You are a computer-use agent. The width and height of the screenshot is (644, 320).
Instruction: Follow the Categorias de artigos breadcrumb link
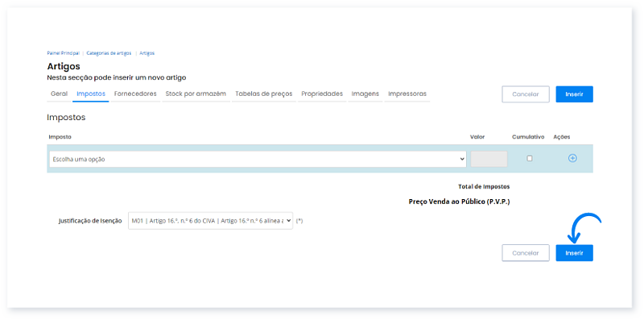tap(109, 53)
